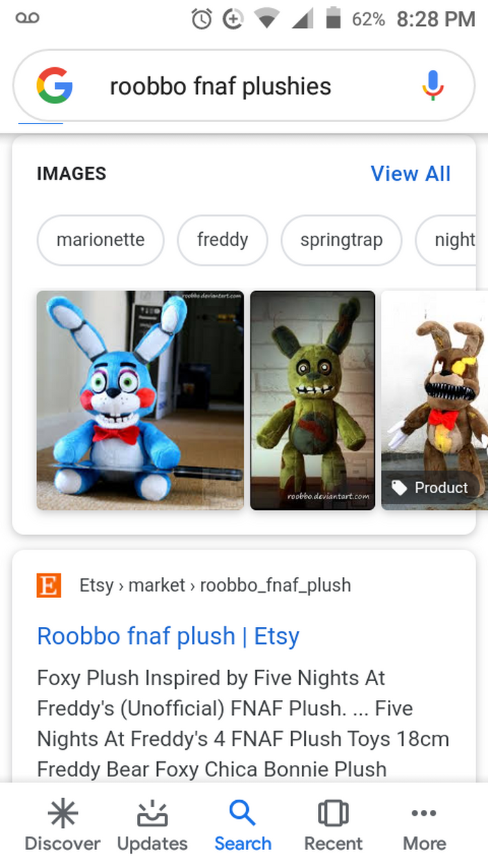
Task: Filter images by marionette chip
Action: (101, 240)
